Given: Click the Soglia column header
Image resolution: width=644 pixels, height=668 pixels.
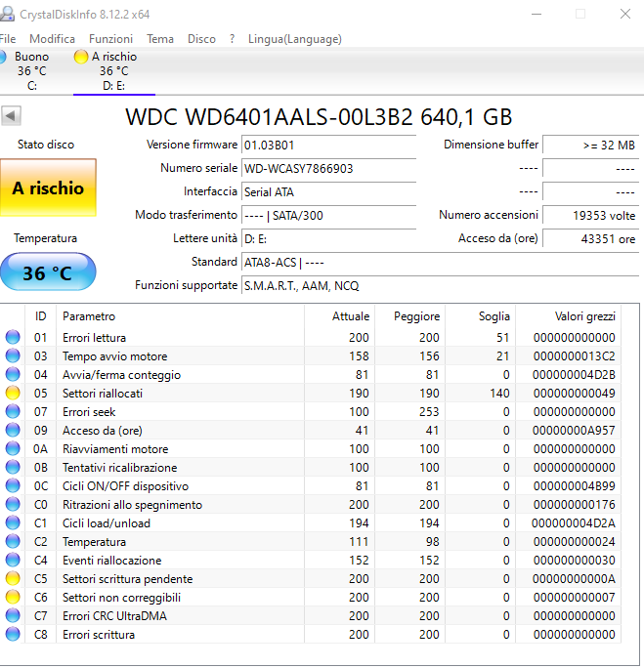Looking at the screenshot, I should click(481, 316).
